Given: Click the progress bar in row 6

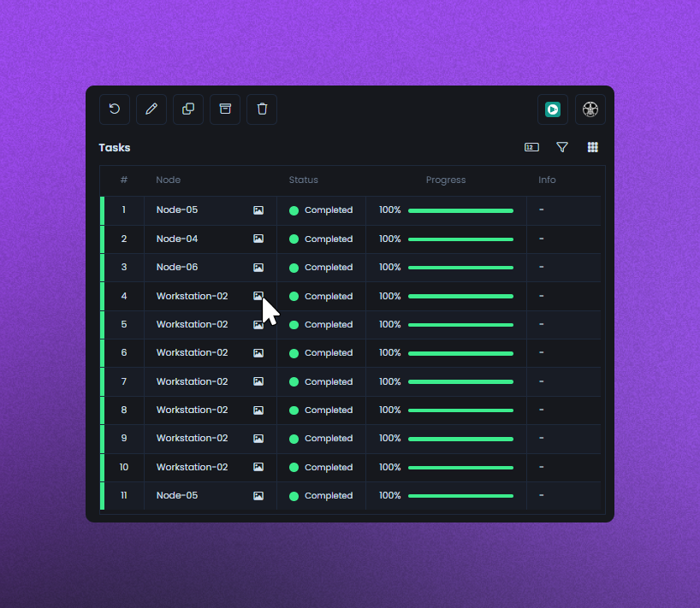Looking at the screenshot, I should click(x=460, y=353).
